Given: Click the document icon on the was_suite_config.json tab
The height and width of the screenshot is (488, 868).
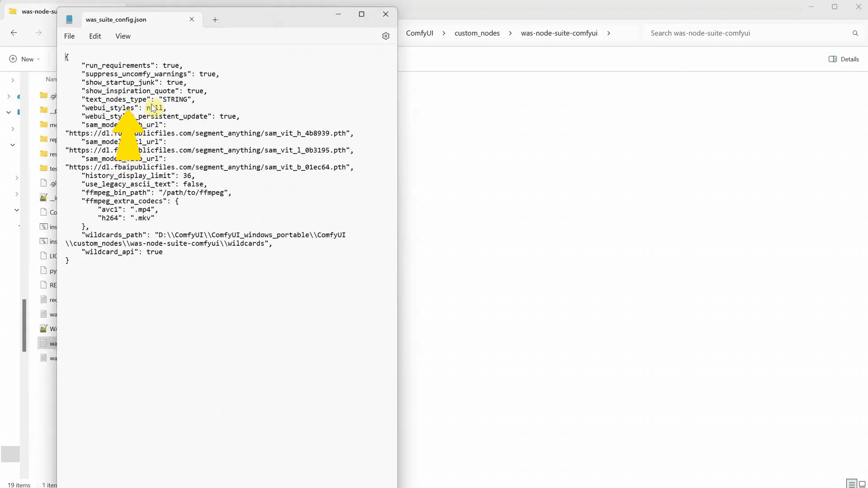Looking at the screenshot, I should [70, 19].
